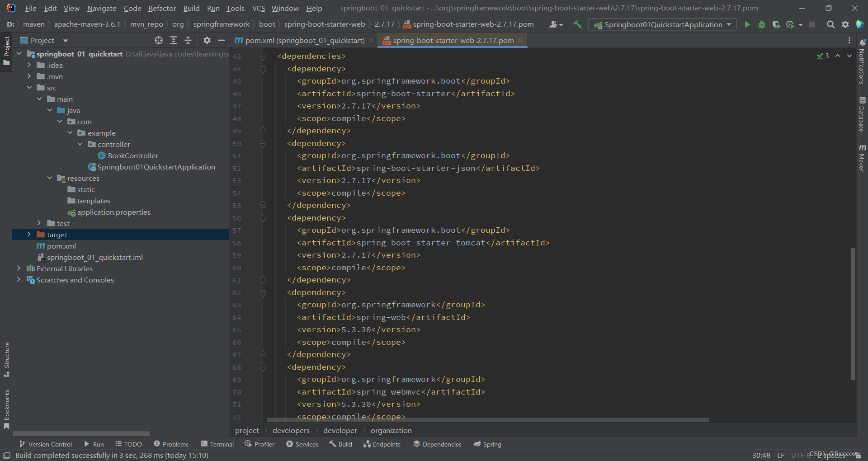
Task: Open Maven tool window
Action: pyautogui.click(x=862, y=158)
